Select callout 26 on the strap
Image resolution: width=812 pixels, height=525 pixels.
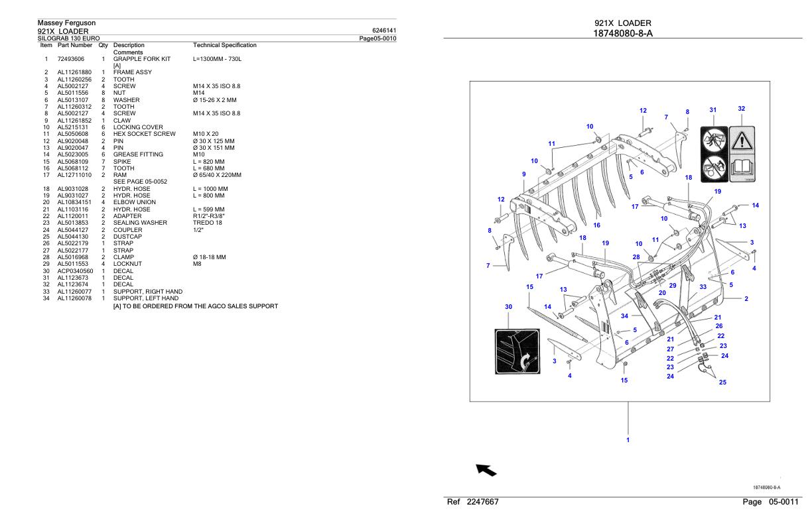coord(718,326)
